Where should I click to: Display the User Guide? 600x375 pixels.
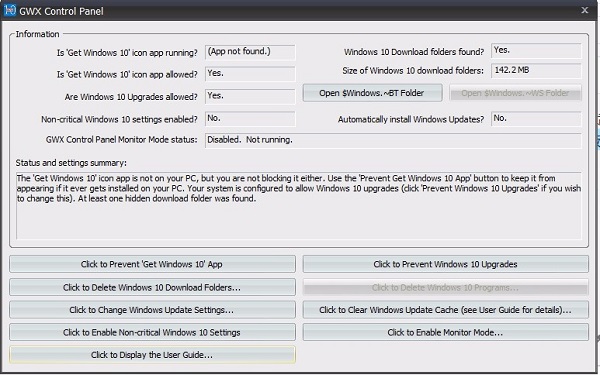point(152,355)
